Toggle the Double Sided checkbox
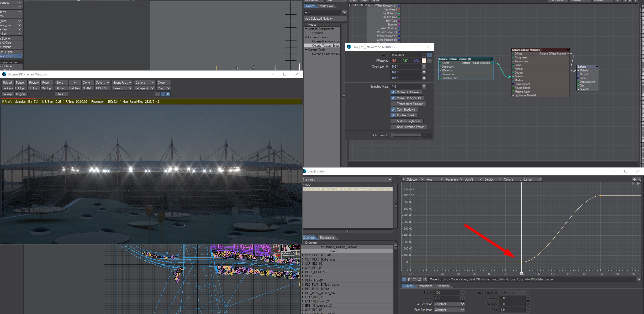The image size is (644, 314). coord(393,115)
